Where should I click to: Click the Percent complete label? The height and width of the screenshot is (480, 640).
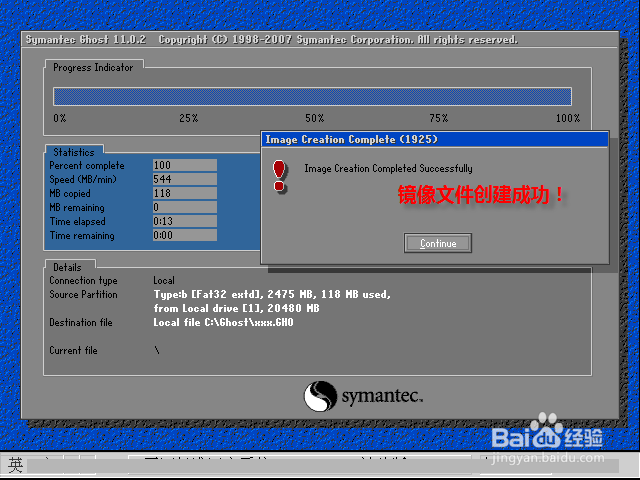[x=87, y=165]
